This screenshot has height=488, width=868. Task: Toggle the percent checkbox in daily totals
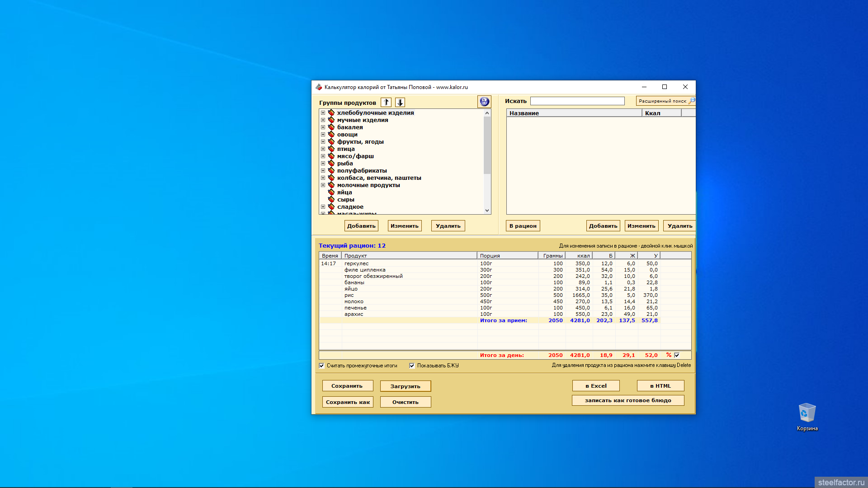point(677,356)
